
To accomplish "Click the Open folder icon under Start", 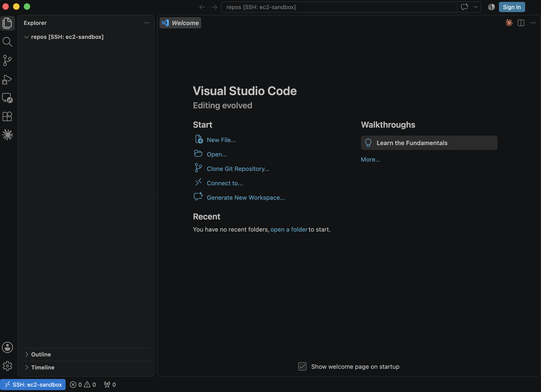I will coord(198,153).
